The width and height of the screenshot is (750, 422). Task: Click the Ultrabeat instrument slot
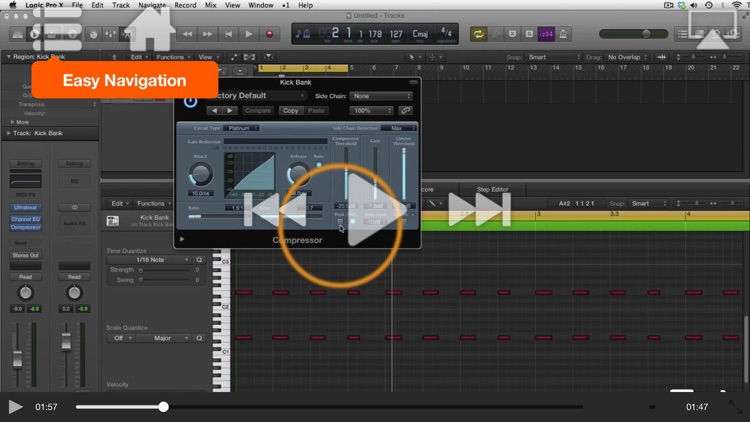(25, 208)
